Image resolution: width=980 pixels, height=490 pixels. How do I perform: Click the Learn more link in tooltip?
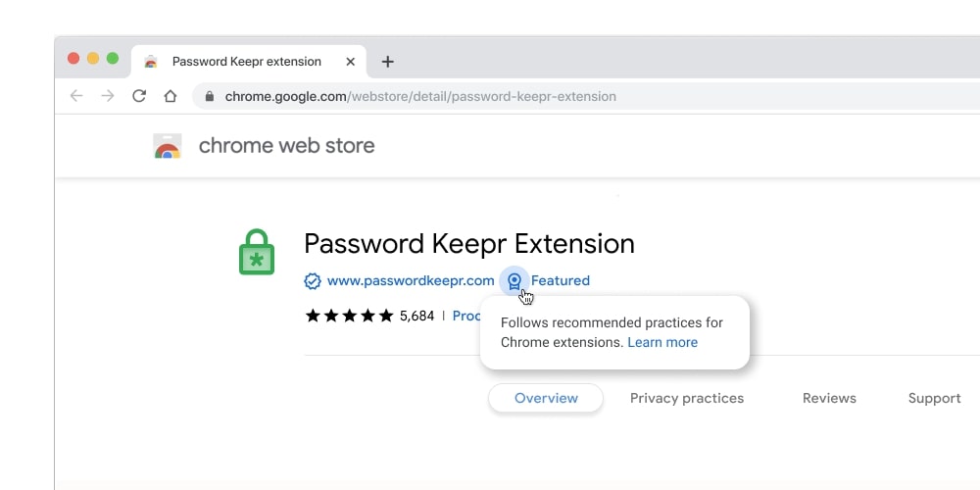point(662,343)
